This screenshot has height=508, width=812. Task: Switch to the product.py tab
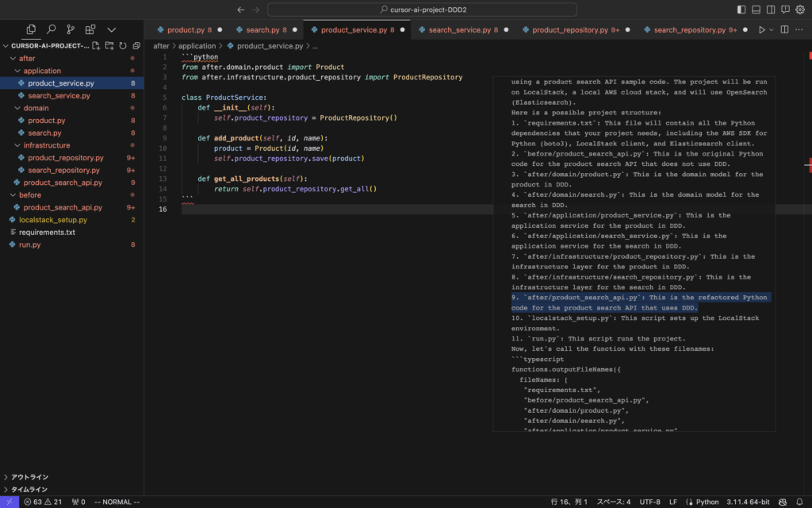[x=189, y=29]
